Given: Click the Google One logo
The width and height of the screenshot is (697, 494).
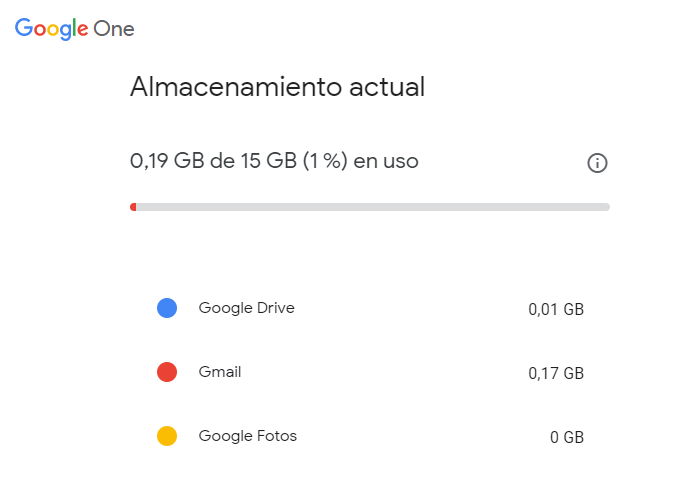Looking at the screenshot, I should (x=74, y=29).
